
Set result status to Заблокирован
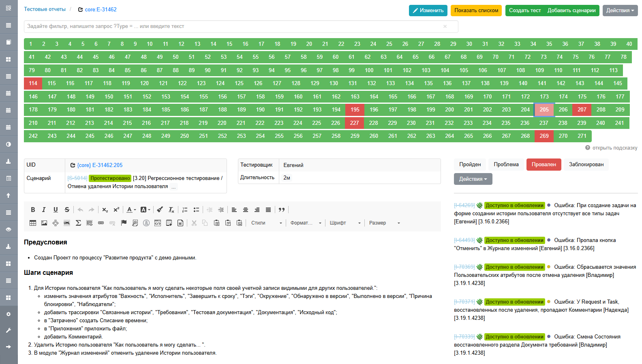coord(586,165)
